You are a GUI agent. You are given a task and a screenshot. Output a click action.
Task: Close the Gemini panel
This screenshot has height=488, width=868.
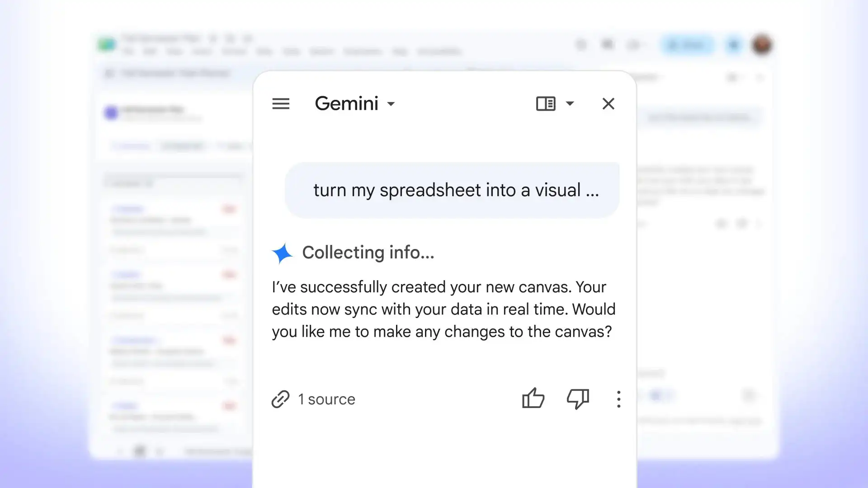click(x=609, y=104)
